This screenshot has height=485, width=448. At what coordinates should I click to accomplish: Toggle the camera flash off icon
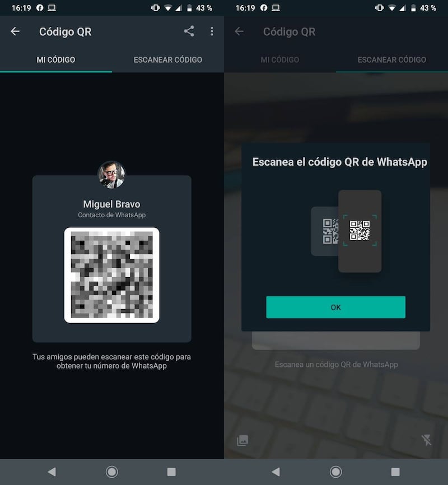(x=426, y=440)
